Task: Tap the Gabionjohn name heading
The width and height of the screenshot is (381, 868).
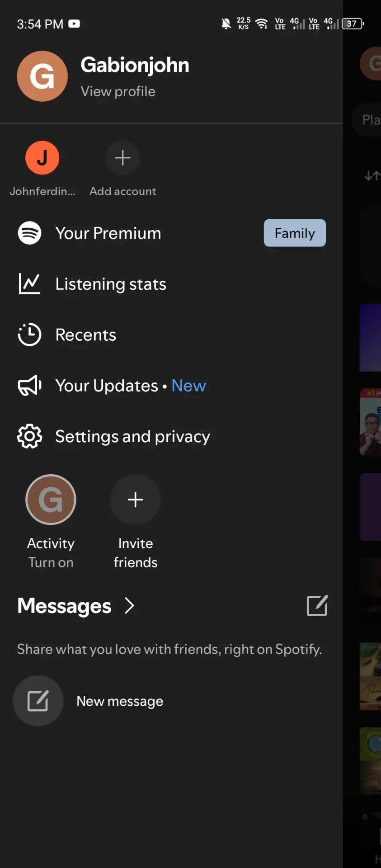Action: coord(135,65)
